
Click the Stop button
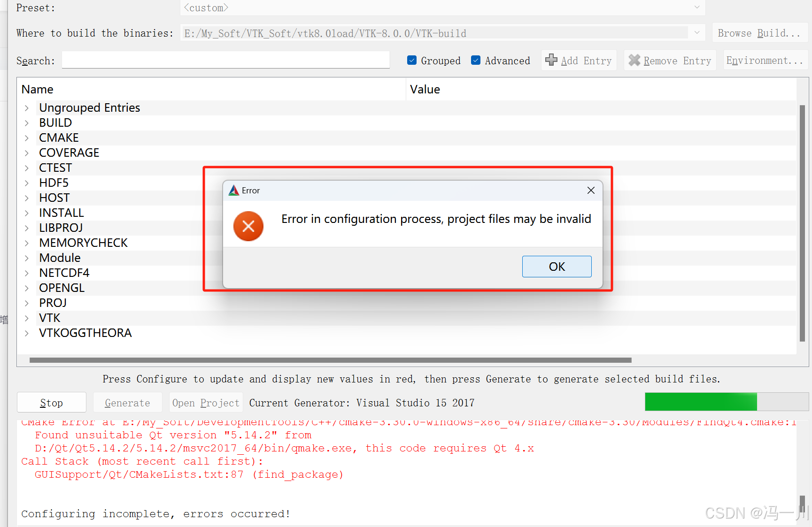pyautogui.click(x=52, y=403)
